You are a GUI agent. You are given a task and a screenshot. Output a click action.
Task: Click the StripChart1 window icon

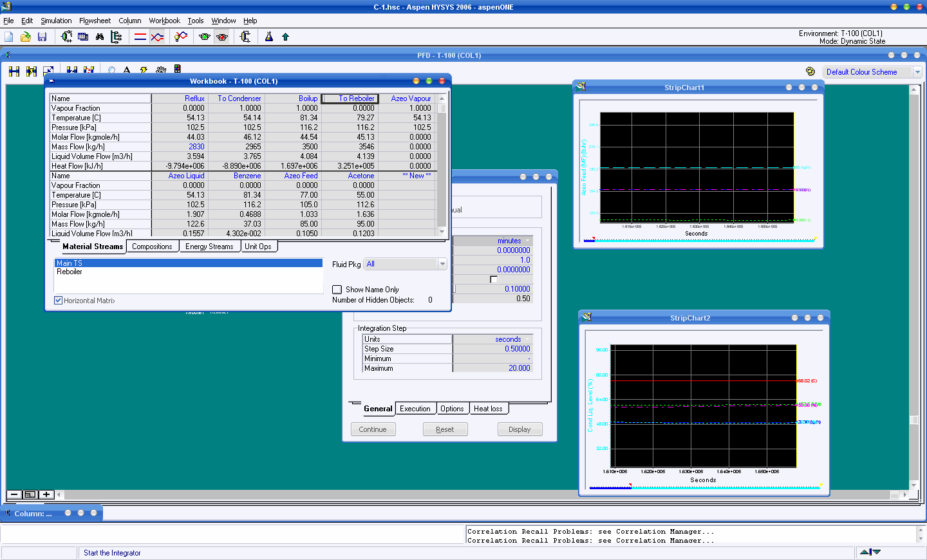(581, 87)
